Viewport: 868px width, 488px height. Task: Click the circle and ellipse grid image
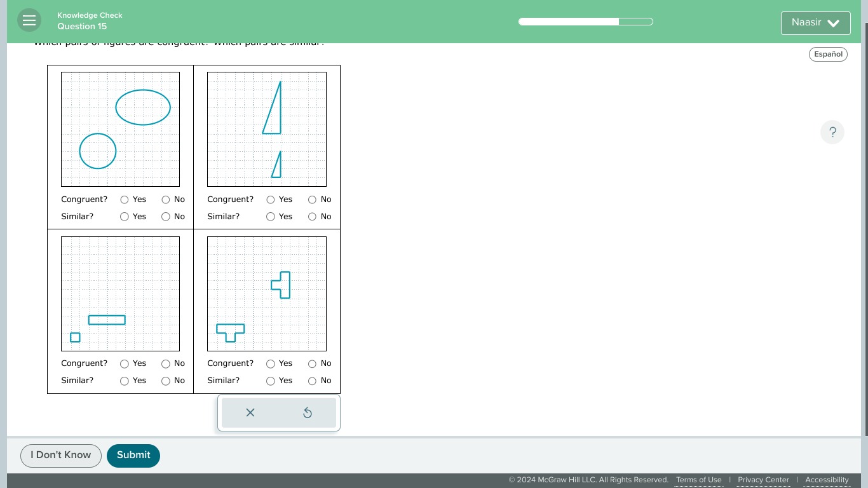[120, 129]
